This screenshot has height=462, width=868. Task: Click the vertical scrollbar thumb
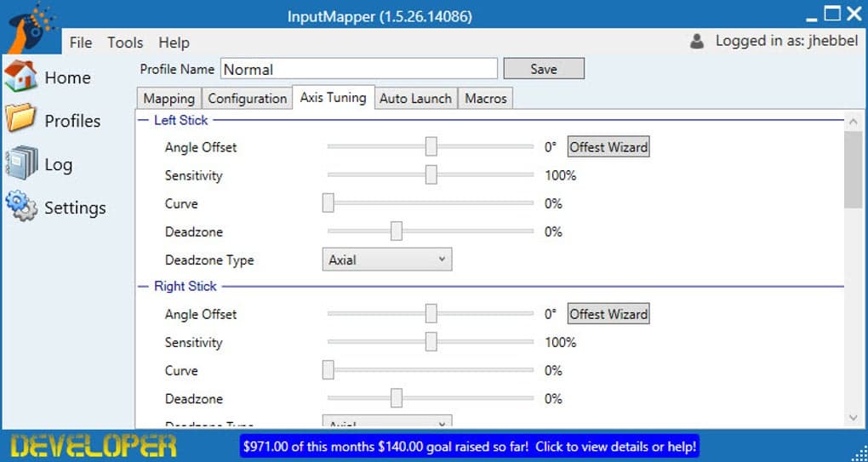pyautogui.click(x=853, y=170)
